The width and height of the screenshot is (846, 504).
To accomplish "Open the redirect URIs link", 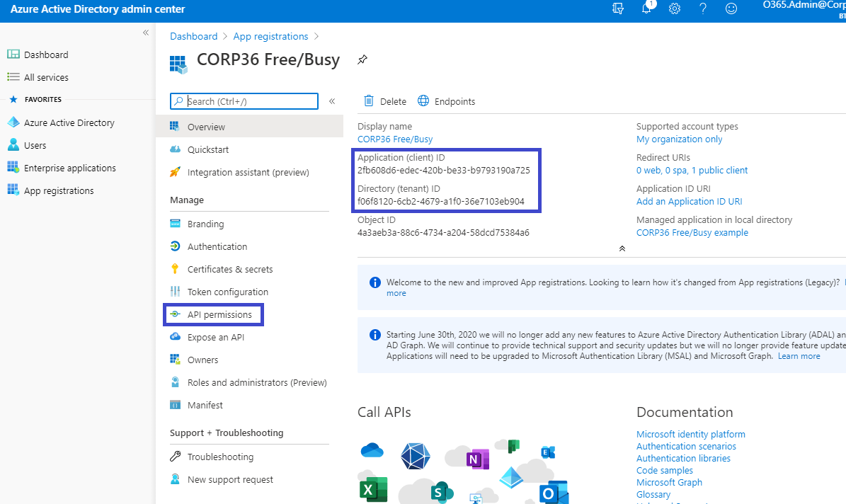I will [692, 171].
